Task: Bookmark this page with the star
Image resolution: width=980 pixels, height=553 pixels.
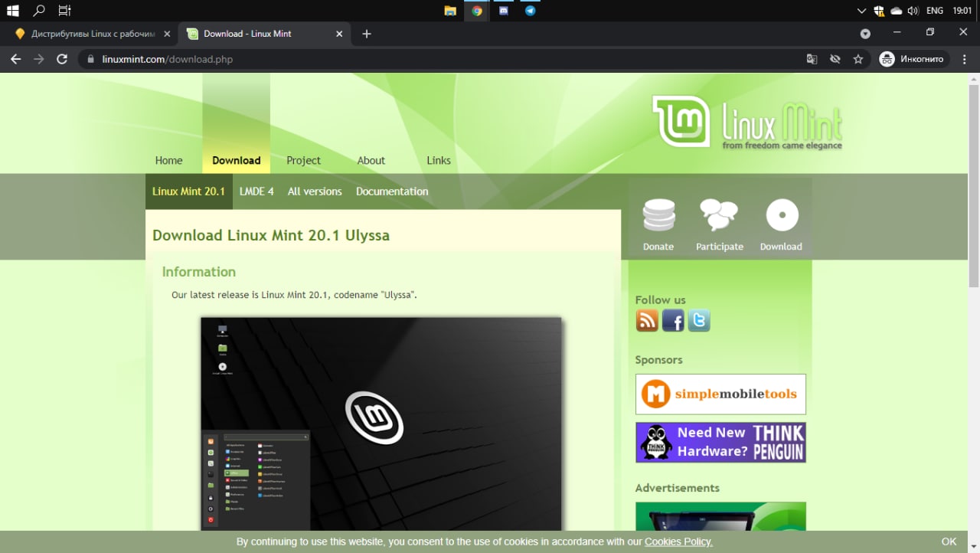Action: click(x=858, y=59)
